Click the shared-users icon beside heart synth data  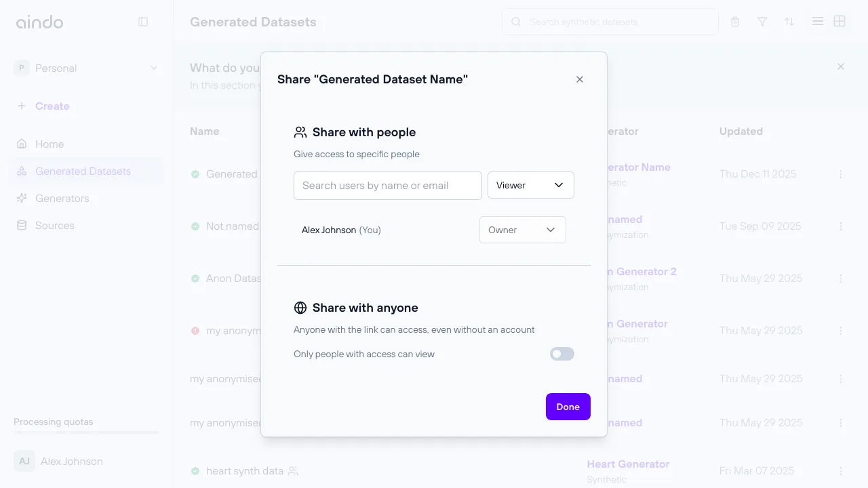click(x=292, y=471)
